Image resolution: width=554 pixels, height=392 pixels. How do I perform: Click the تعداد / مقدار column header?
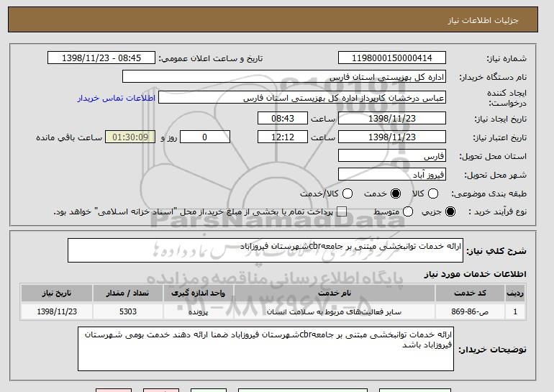(x=127, y=293)
